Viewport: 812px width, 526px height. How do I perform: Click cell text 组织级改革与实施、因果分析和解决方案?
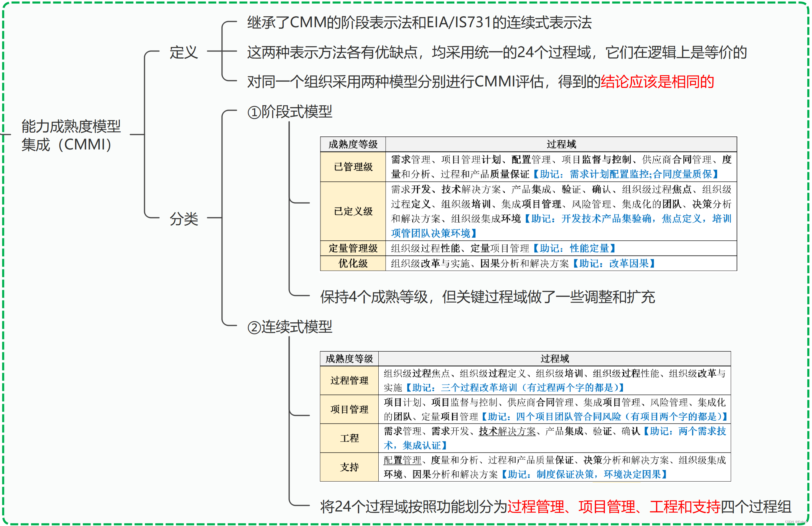[x=480, y=263]
